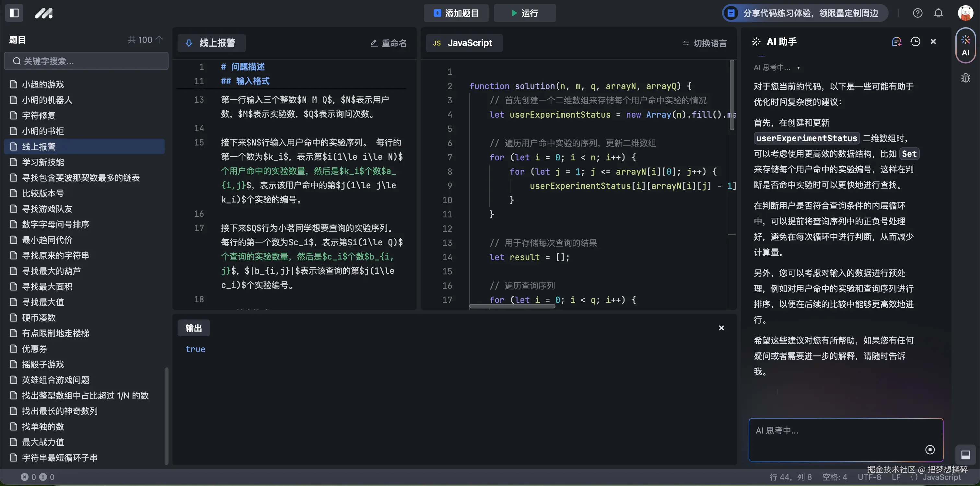Screen dimensions: 980x486
Task: Open a new AI chat conversation
Action: point(897,41)
